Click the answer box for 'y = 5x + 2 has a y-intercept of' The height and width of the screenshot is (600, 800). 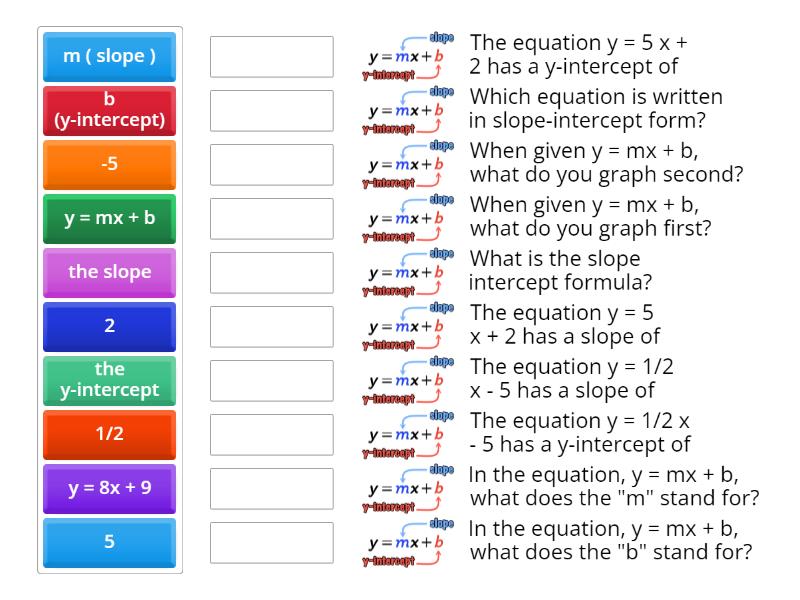point(272,57)
